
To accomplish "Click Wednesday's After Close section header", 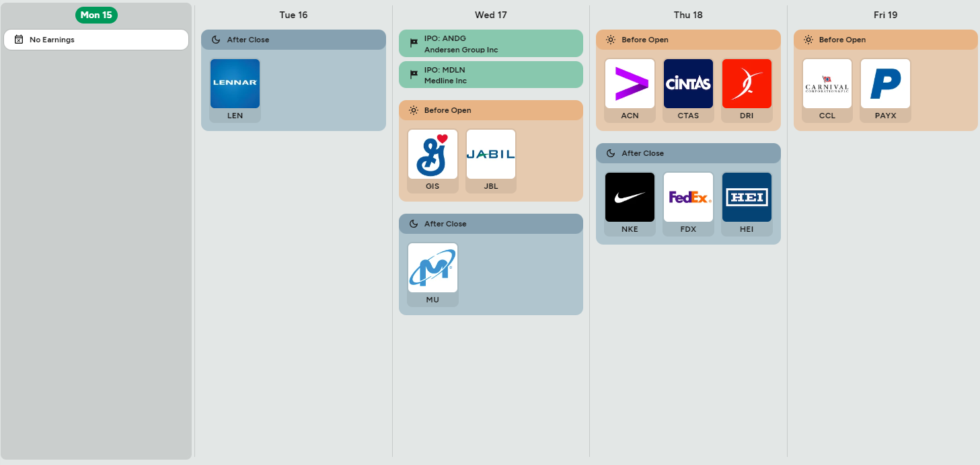I will 491,224.
